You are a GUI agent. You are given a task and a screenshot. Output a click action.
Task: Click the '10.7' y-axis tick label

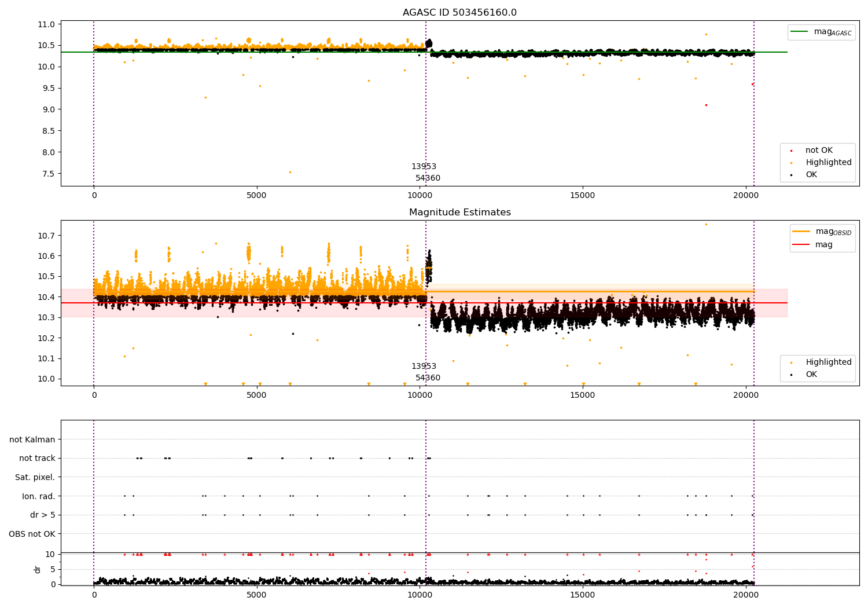pos(48,236)
